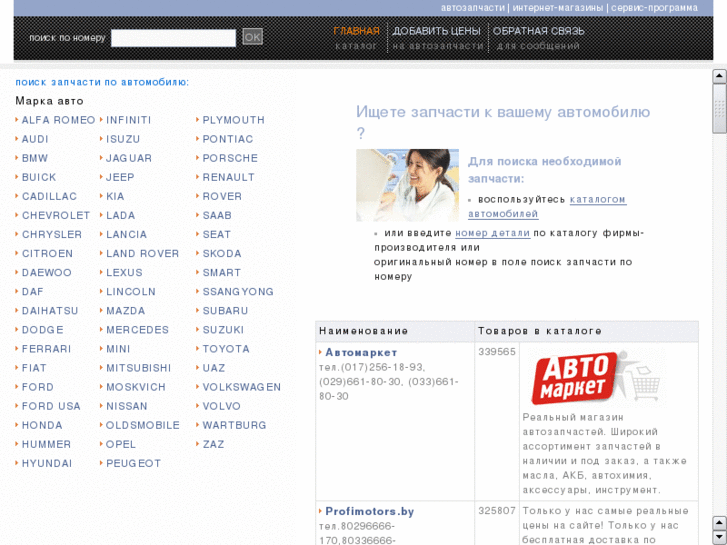The height and width of the screenshot is (545, 727).
Task: Open the Profimotors.by store link
Action: 370,511
